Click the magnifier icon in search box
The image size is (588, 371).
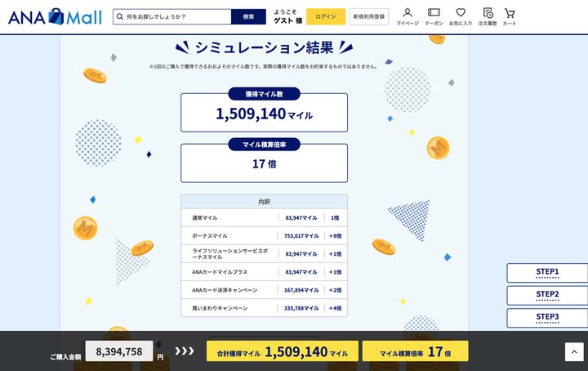[119, 17]
